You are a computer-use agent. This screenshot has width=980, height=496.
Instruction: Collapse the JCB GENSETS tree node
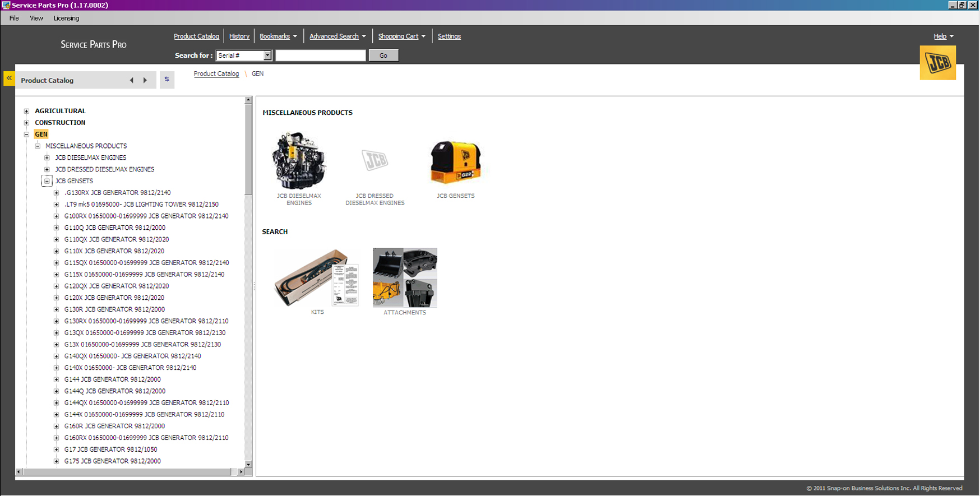tap(47, 181)
